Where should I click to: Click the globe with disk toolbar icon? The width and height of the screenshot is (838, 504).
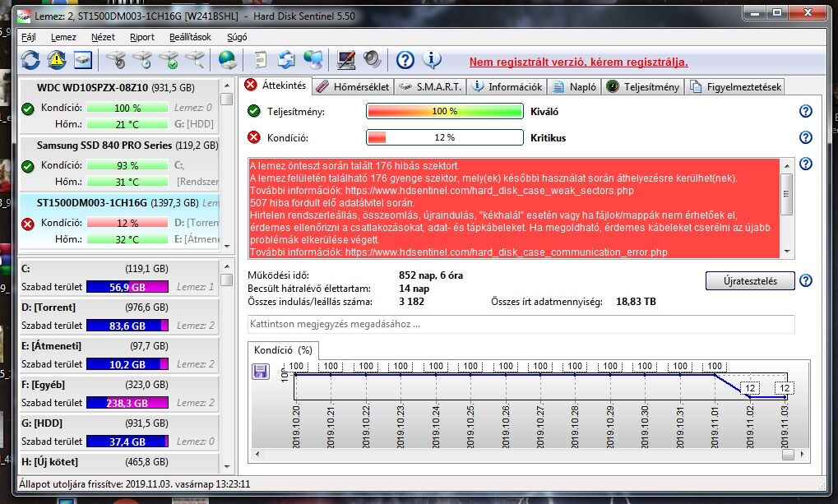(x=228, y=60)
